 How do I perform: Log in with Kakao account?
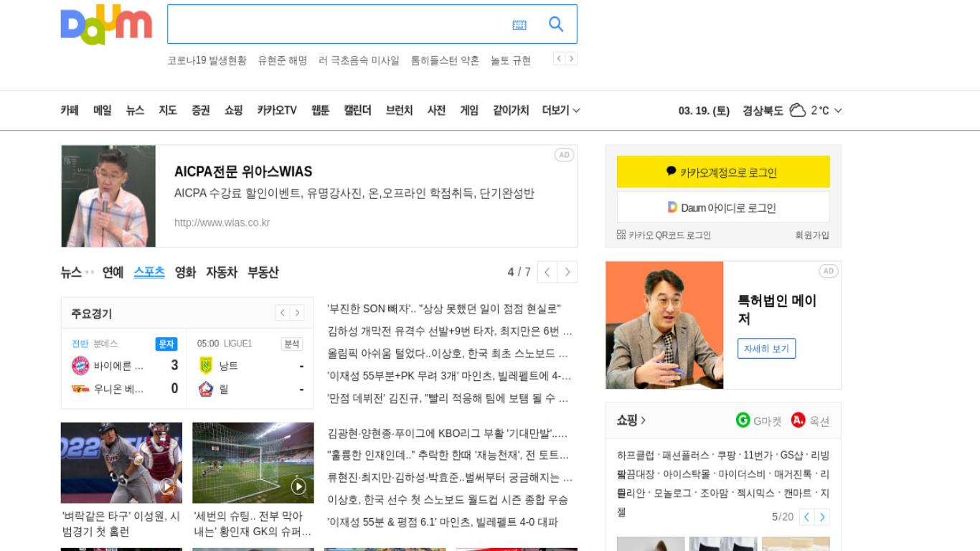723,172
